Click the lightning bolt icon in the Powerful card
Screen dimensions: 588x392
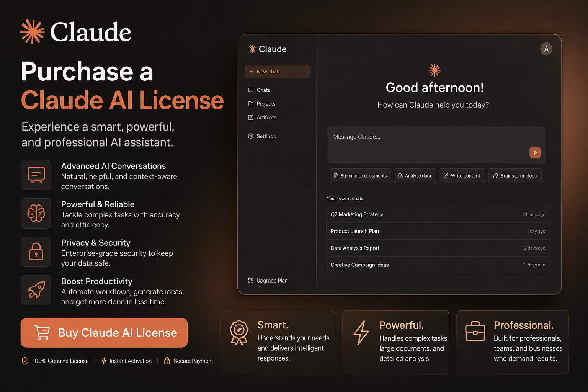pyautogui.click(x=361, y=333)
